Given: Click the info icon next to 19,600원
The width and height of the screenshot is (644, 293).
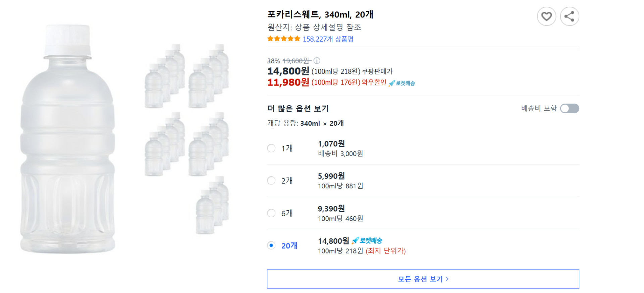Looking at the screenshot, I should pos(317,61).
